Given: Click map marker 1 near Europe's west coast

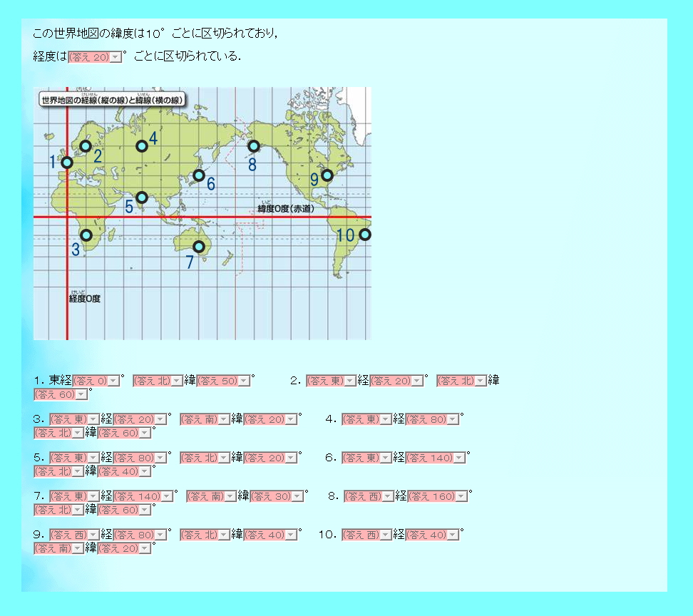Looking at the screenshot, I should (67, 163).
